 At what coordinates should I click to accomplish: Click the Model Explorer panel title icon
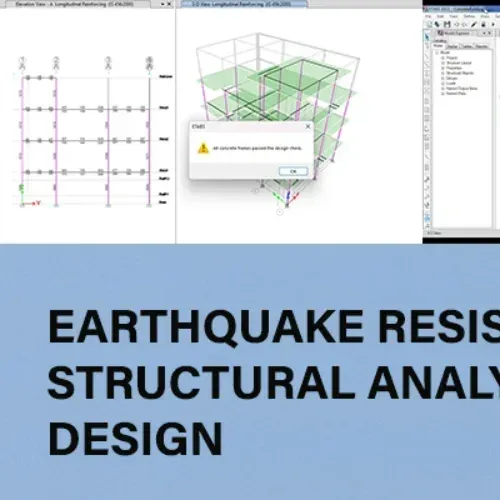point(440,33)
